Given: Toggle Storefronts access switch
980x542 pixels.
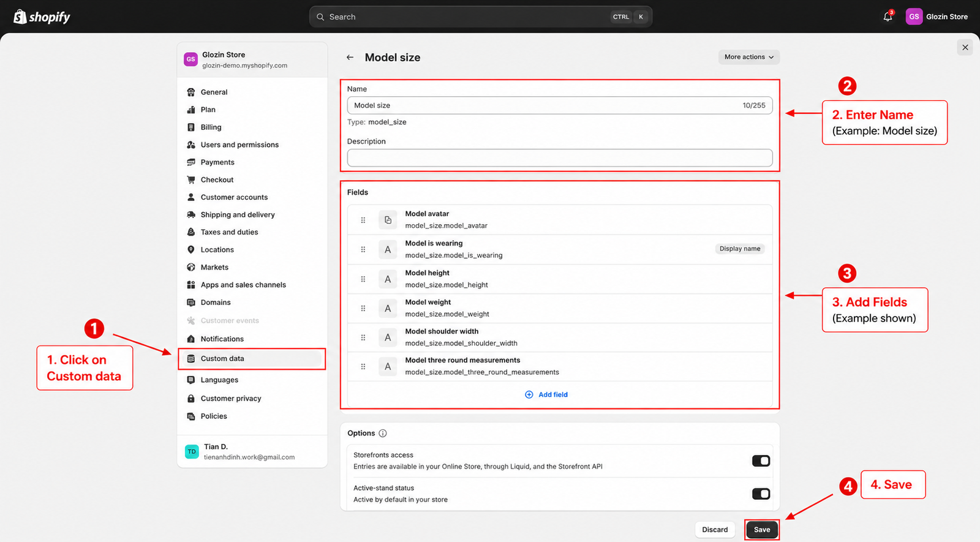Looking at the screenshot, I should coord(761,461).
